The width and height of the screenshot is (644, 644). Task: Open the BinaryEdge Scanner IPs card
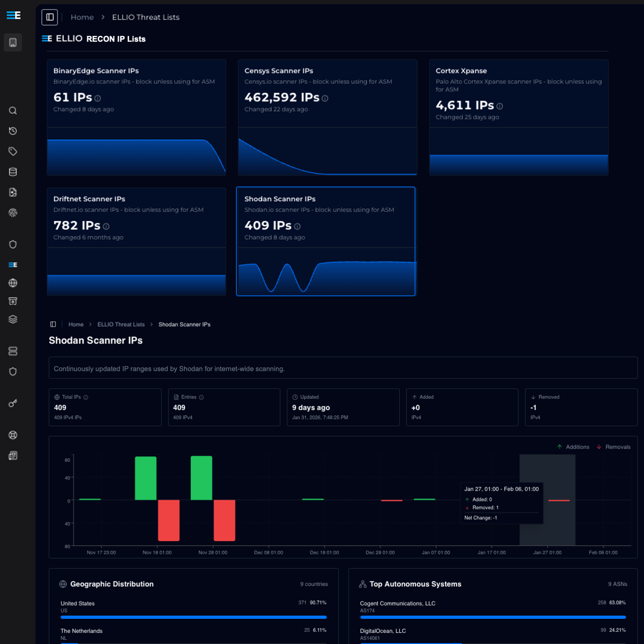137,117
